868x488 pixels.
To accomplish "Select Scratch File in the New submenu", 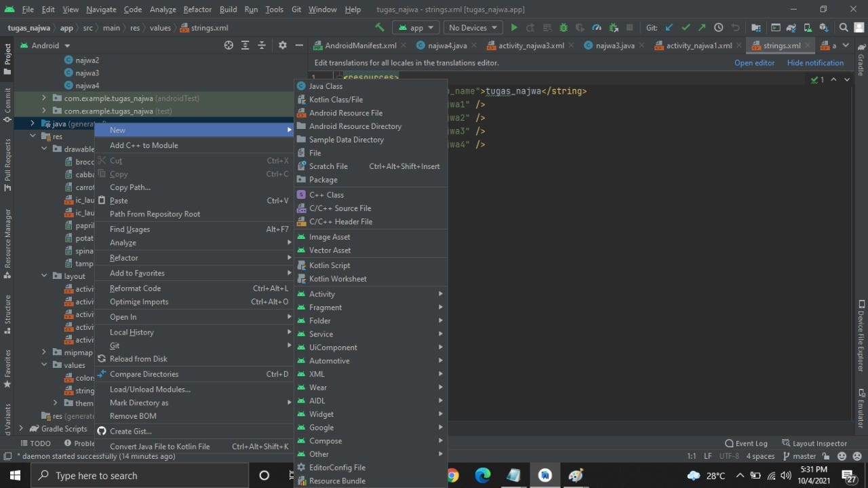I will 328,166.
